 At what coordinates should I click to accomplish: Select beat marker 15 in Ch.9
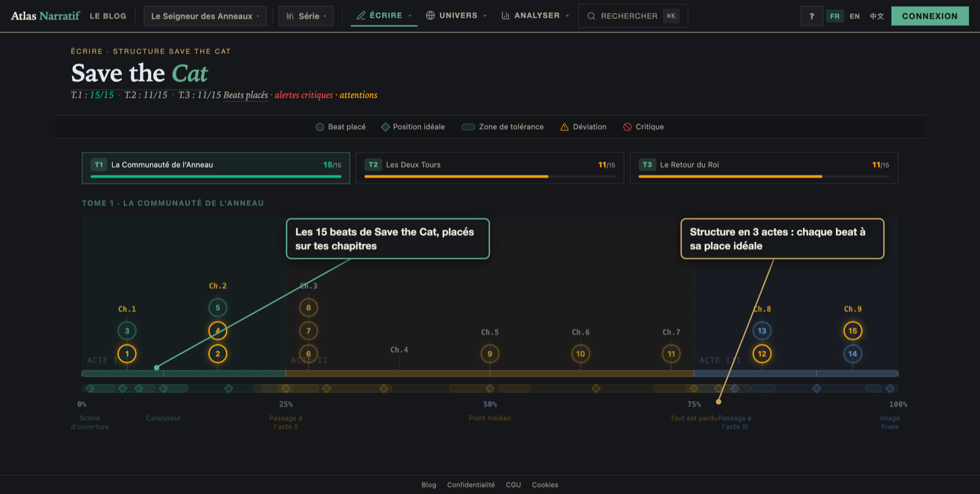tap(853, 331)
